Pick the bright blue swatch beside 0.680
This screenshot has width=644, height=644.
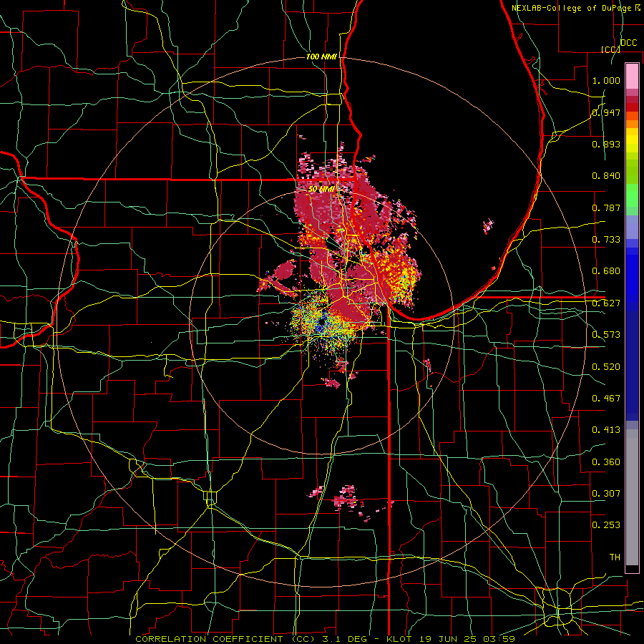(632, 273)
